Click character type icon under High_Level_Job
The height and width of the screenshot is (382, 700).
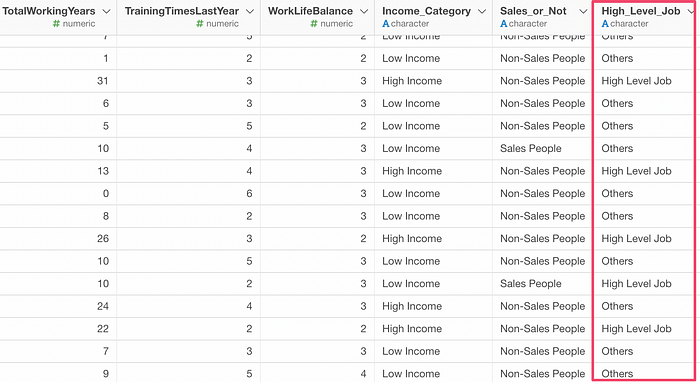point(605,24)
